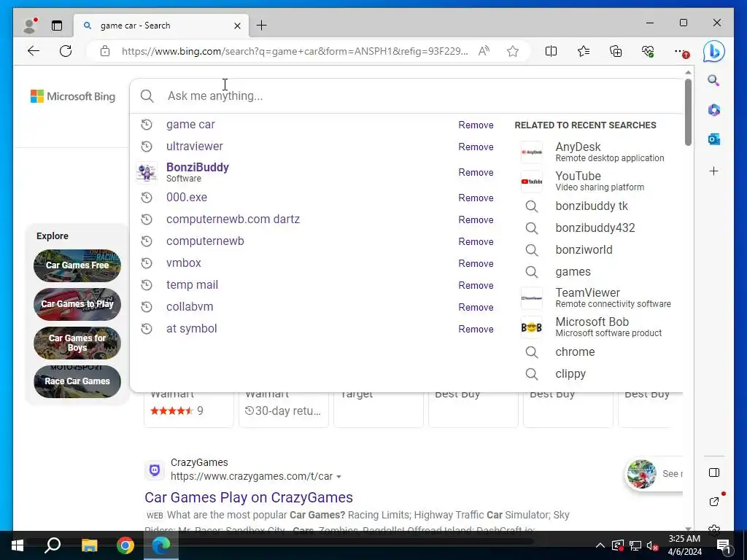Open Race Car Games explore tile
This screenshot has width=747, height=560.
77,381
